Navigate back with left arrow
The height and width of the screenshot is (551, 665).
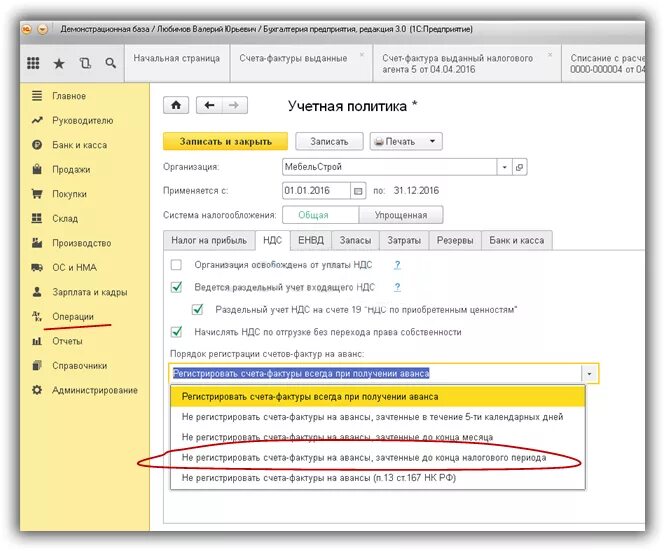[x=209, y=105]
